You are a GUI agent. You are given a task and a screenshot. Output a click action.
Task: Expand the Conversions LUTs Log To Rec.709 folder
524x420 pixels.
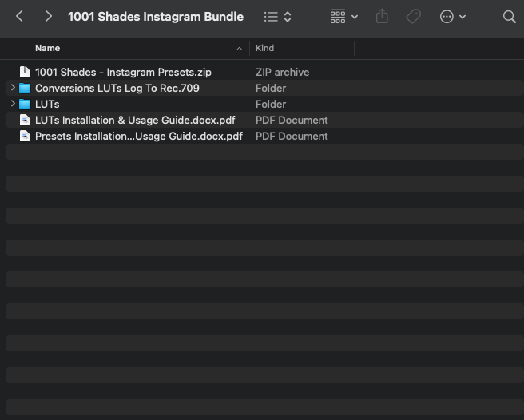[13, 88]
